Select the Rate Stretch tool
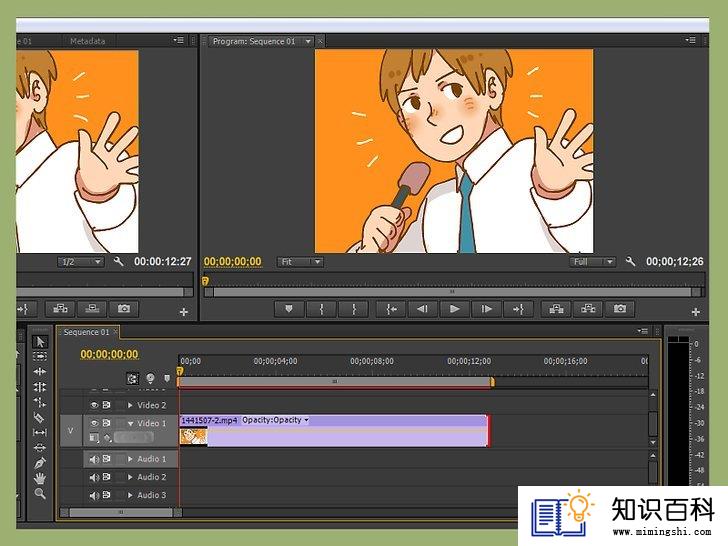Viewport: 728px width, 546px height. [40, 402]
